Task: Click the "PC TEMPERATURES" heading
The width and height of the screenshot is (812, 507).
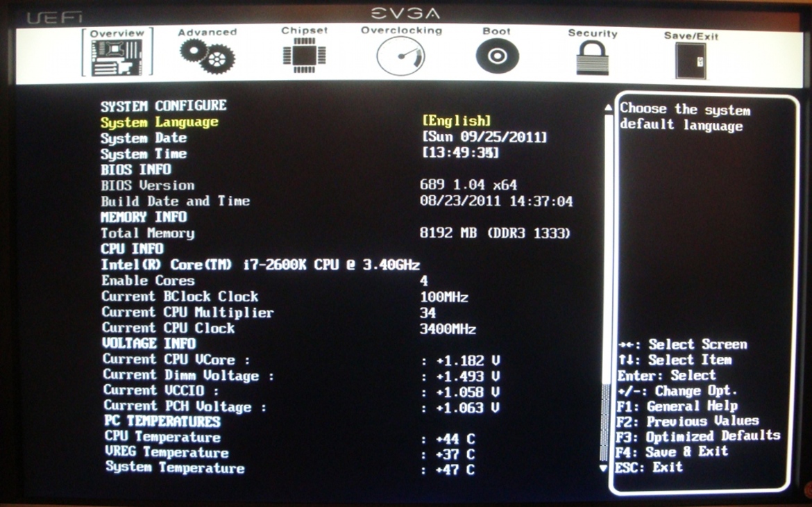Action: coord(162,421)
